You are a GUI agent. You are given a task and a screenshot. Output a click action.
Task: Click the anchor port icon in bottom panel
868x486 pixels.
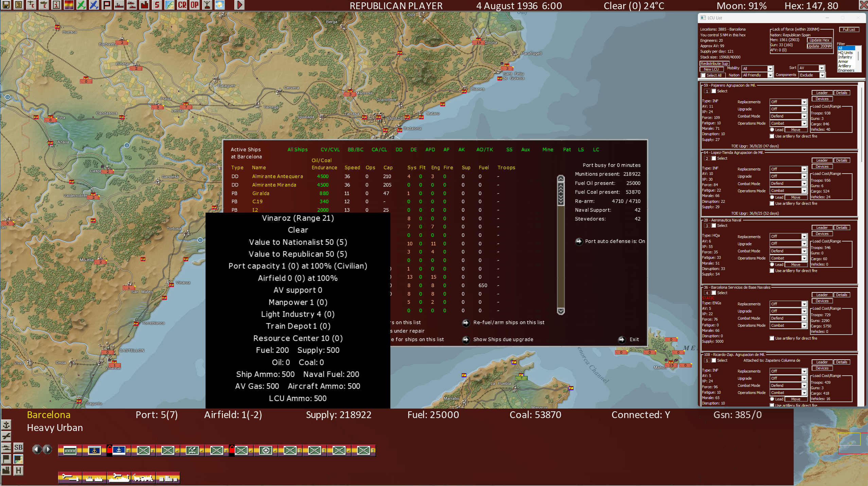[x=6, y=425]
